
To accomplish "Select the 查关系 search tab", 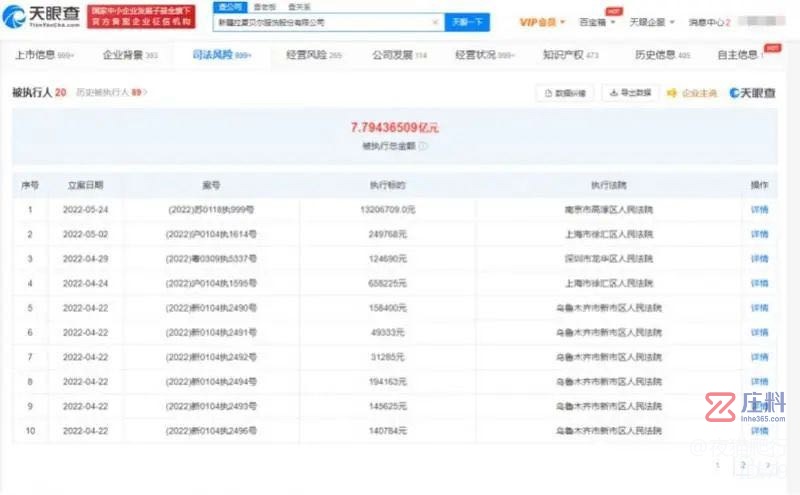I will pos(299,7).
